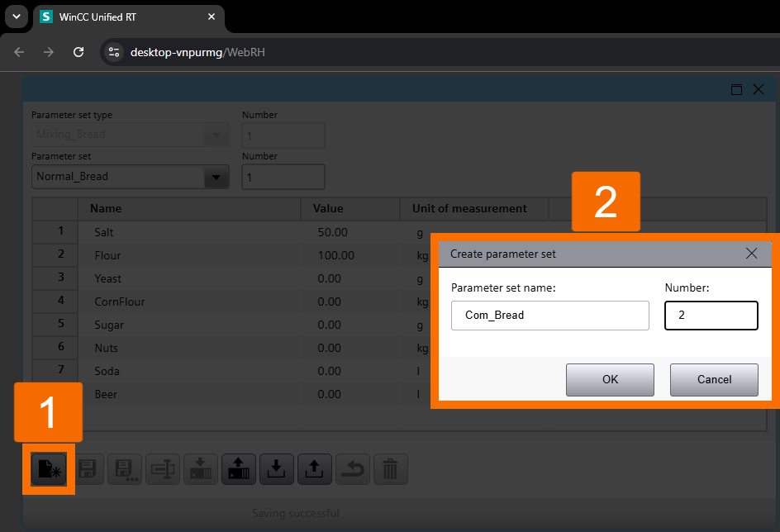780x532 pixels.
Task: Click the Sugar value 0.00
Action: (x=329, y=325)
